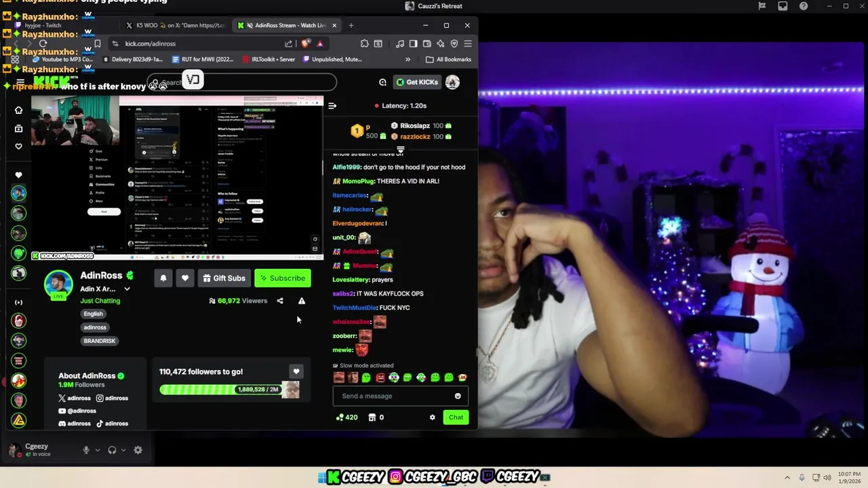Open RUT for MWII bookmark
This screenshot has height=488, width=868.
pyautogui.click(x=203, y=60)
